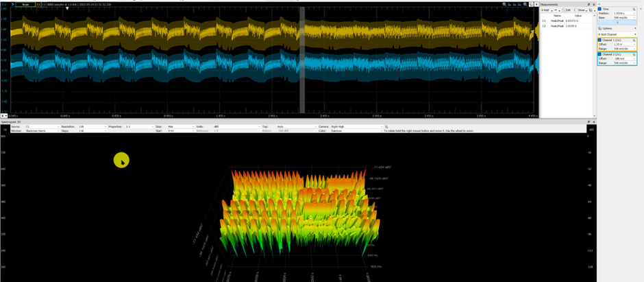The height and width of the screenshot is (282, 644).
Task: Click the blue time position slider bar
Action: (617, 22)
